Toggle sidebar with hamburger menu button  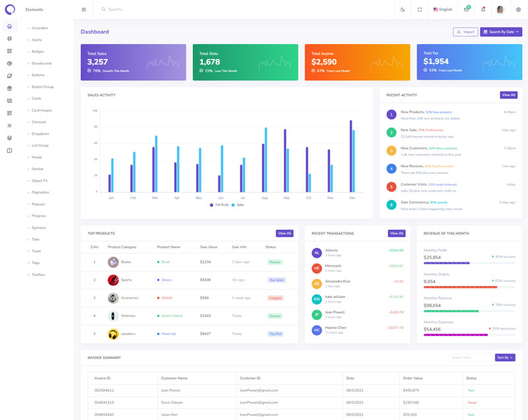pyautogui.click(x=84, y=10)
